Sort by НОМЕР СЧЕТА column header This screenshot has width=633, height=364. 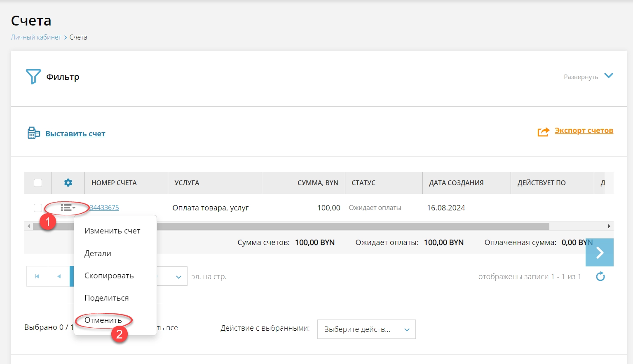126,183
